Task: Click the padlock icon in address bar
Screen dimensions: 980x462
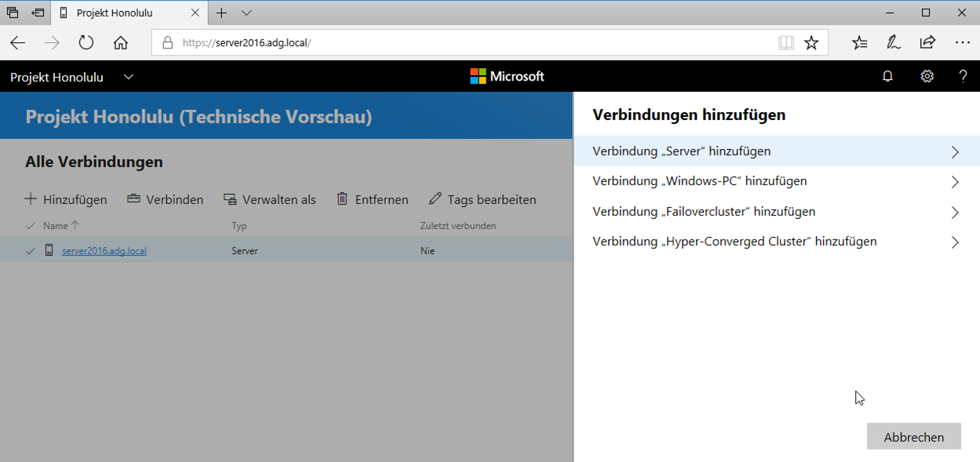Action: coord(167,43)
